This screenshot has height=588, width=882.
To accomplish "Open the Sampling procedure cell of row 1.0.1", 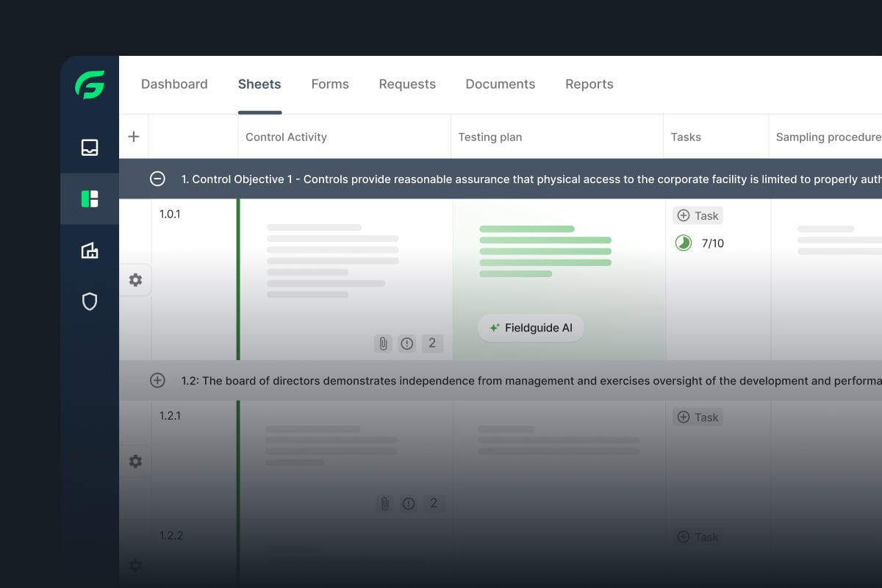I will click(827, 279).
